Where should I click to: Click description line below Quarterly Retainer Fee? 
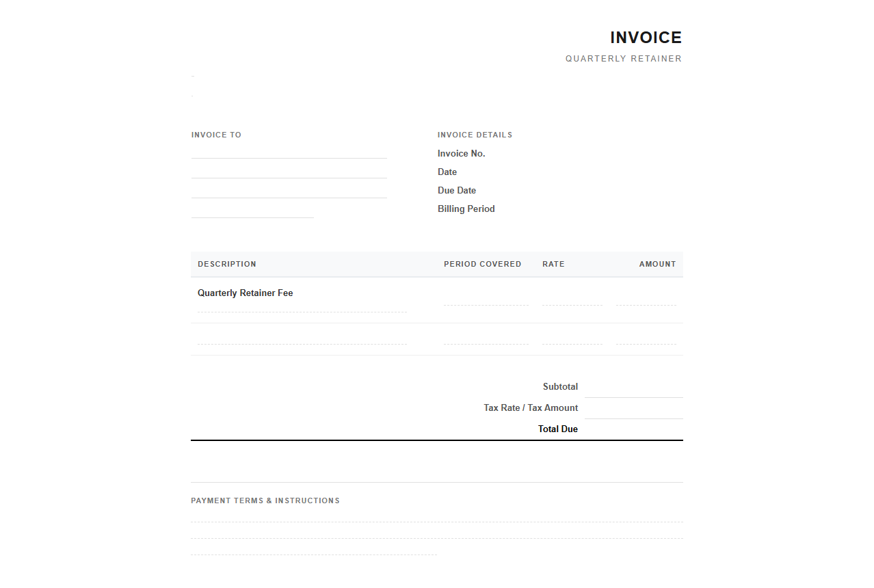click(302, 306)
